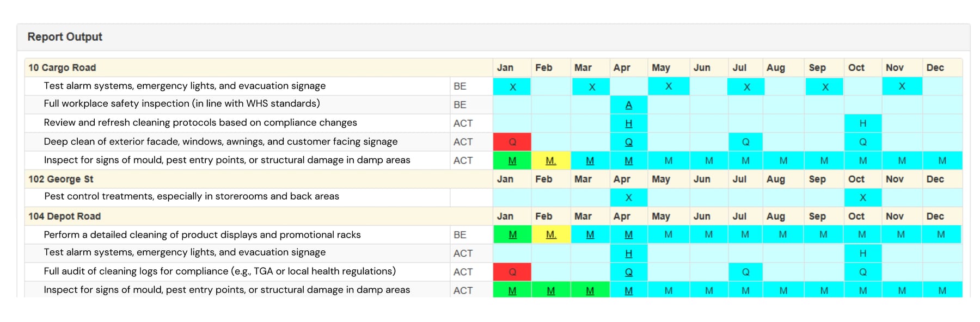Click Full audit of cleaning logs task name
Viewport: 980px width, 322px height.
point(219,271)
